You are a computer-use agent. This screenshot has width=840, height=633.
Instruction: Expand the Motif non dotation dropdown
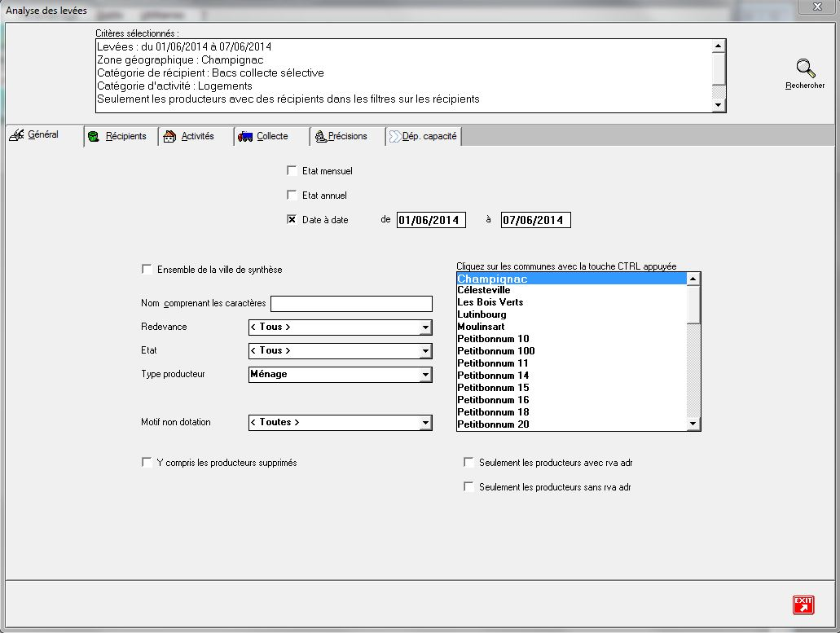coord(424,423)
